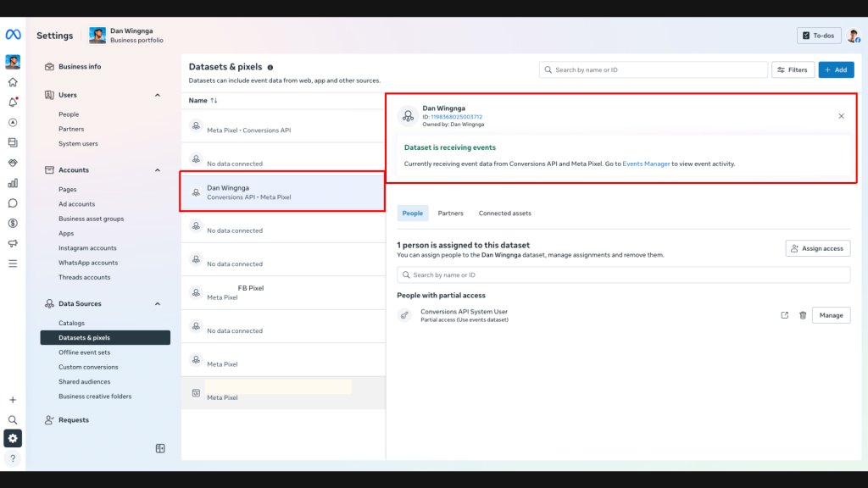Open Custom conversions
Screen dimensions: 868x488
88,367
